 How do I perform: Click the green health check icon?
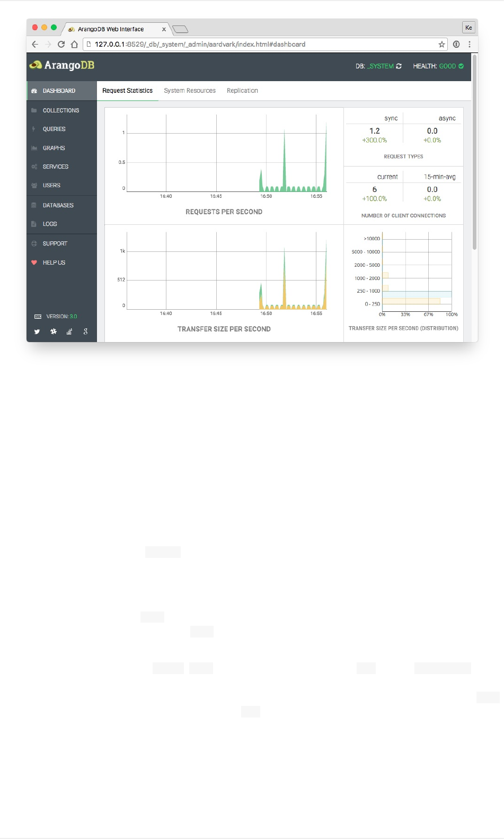coord(461,66)
